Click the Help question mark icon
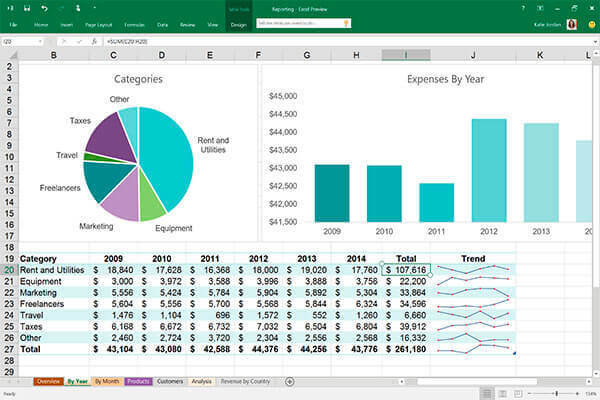 point(522,6)
